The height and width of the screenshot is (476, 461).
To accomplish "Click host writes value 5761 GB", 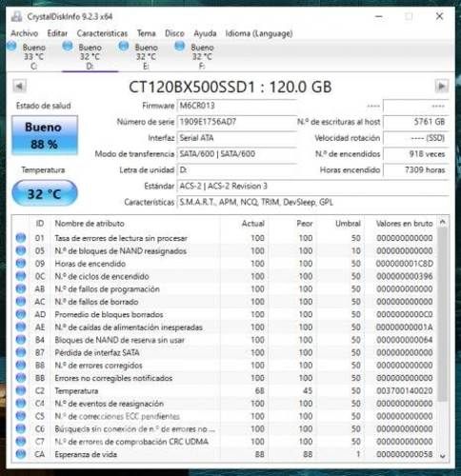I will (415, 122).
